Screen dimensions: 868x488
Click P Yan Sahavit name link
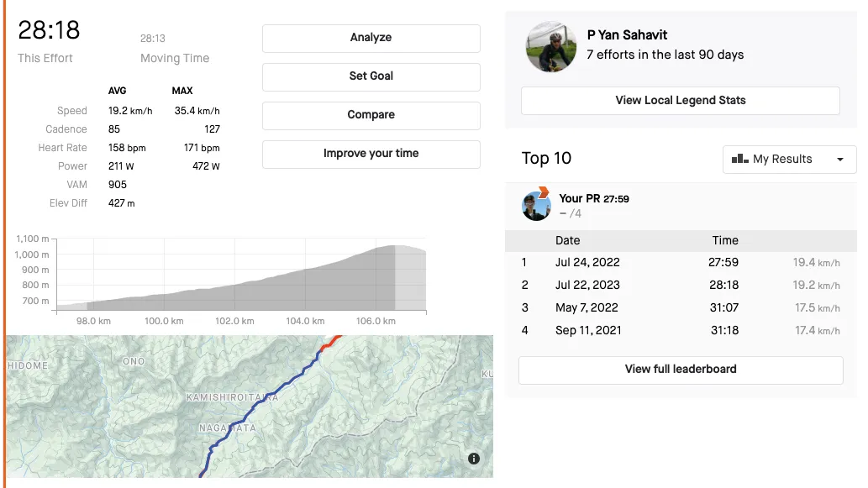(628, 35)
